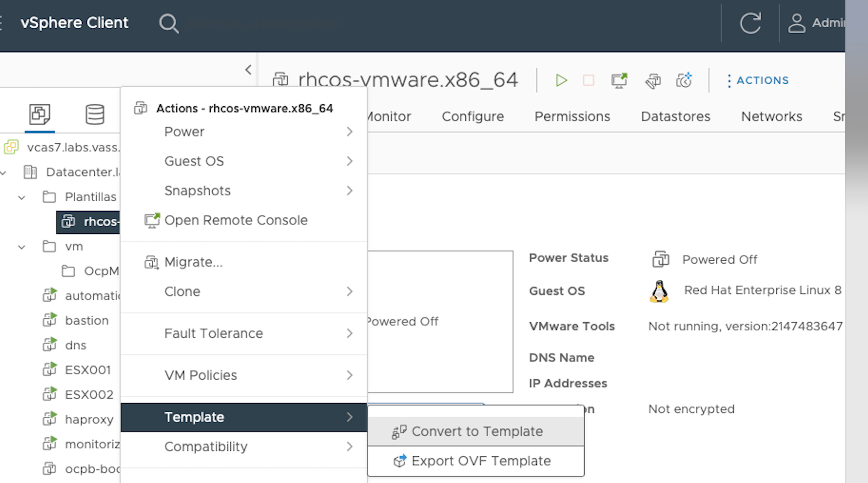This screenshot has width=868, height=483.
Task: Power on the VM with play icon
Action: point(561,80)
